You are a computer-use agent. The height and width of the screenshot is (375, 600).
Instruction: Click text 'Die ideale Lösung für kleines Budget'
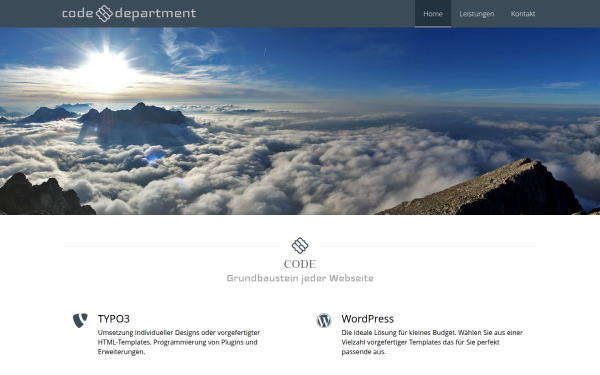click(x=399, y=333)
